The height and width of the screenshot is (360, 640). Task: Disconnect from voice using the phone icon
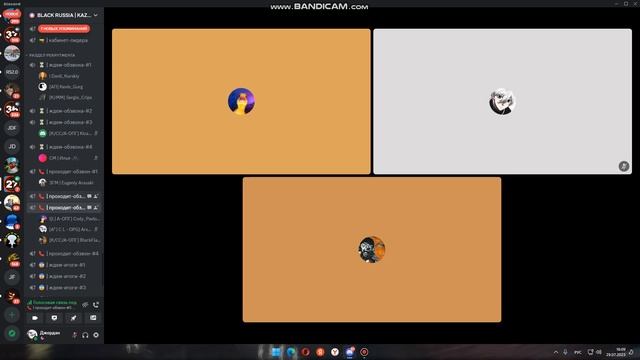[96, 305]
